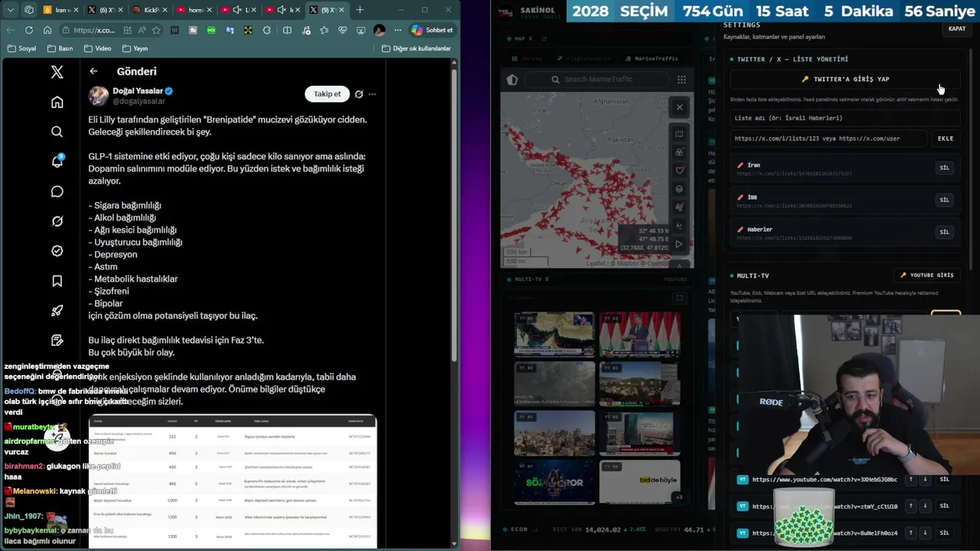Go back with arrow beside Gönderi
The width and height of the screenshot is (980, 551).
point(93,71)
